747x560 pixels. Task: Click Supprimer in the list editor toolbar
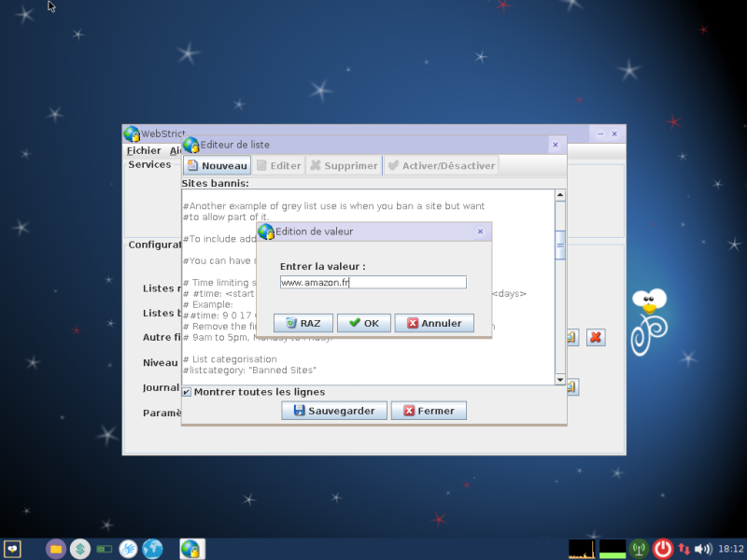344,166
